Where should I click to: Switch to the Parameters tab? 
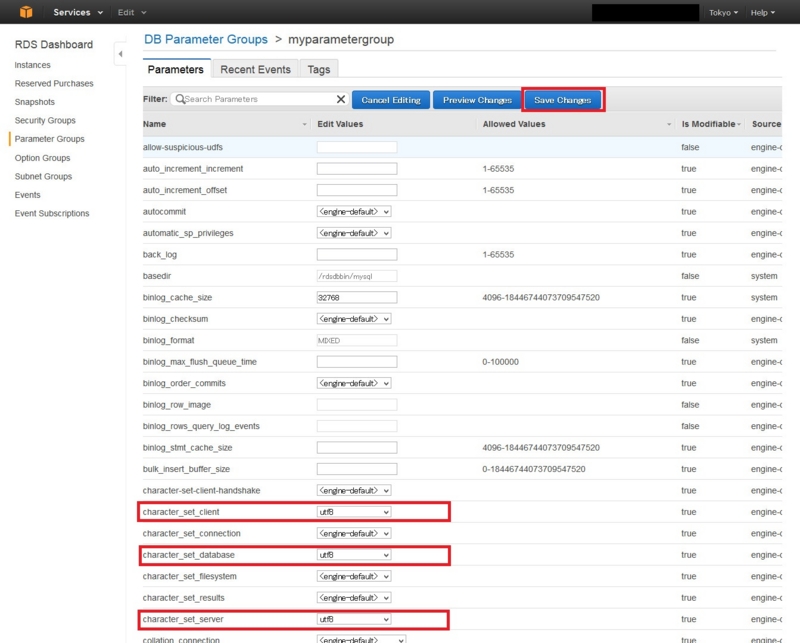coord(176,69)
